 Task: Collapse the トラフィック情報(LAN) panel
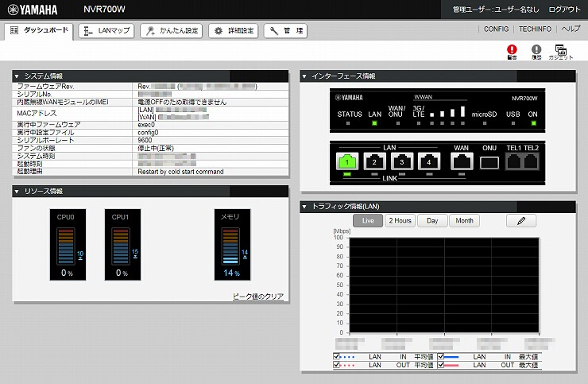(304, 207)
